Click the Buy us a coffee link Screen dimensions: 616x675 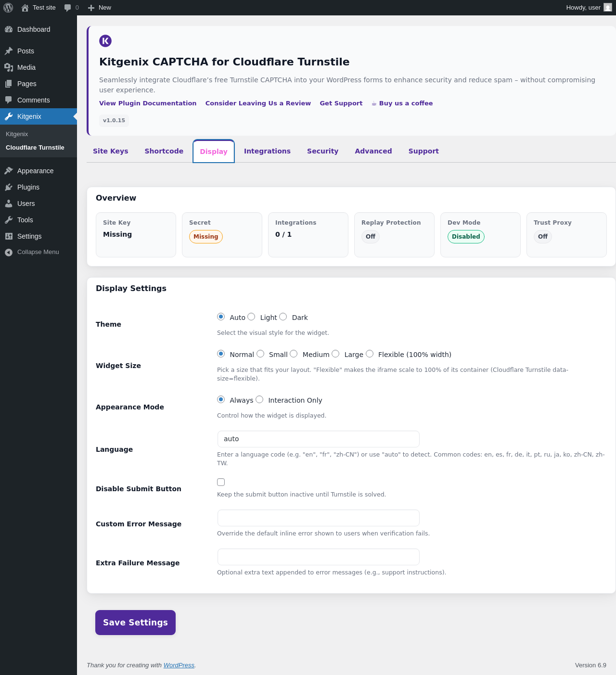[x=402, y=103]
